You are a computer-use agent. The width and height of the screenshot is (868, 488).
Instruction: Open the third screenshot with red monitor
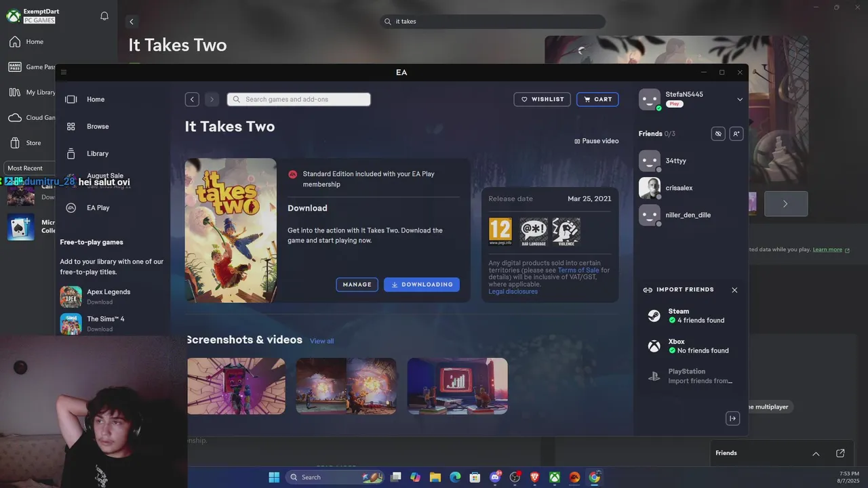pos(457,386)
